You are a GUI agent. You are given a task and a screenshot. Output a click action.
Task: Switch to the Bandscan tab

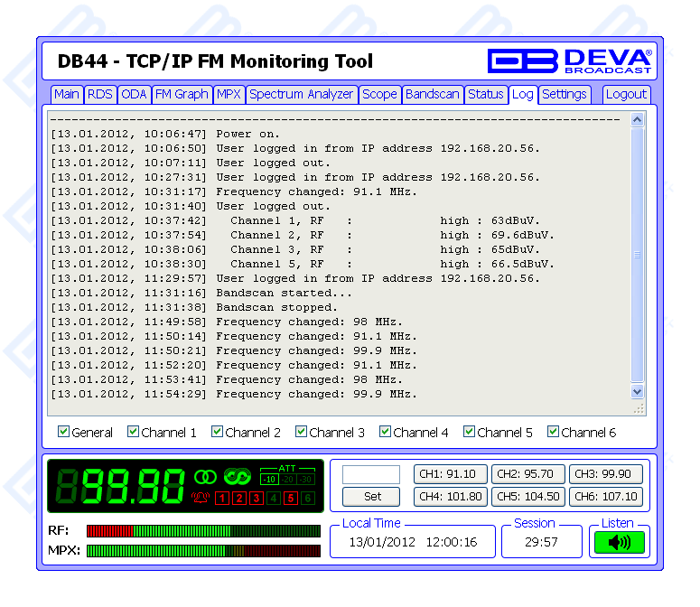click(x=432, y=94)
